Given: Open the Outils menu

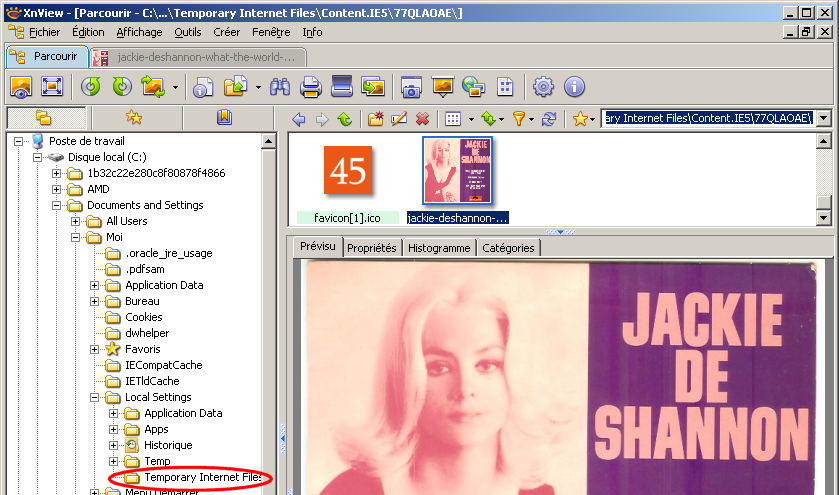Looking at the screenshot, I should click(x=188, y=33).
